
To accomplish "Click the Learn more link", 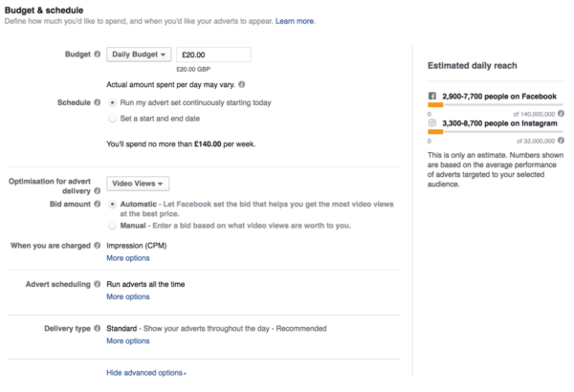I will pos(295,21).
